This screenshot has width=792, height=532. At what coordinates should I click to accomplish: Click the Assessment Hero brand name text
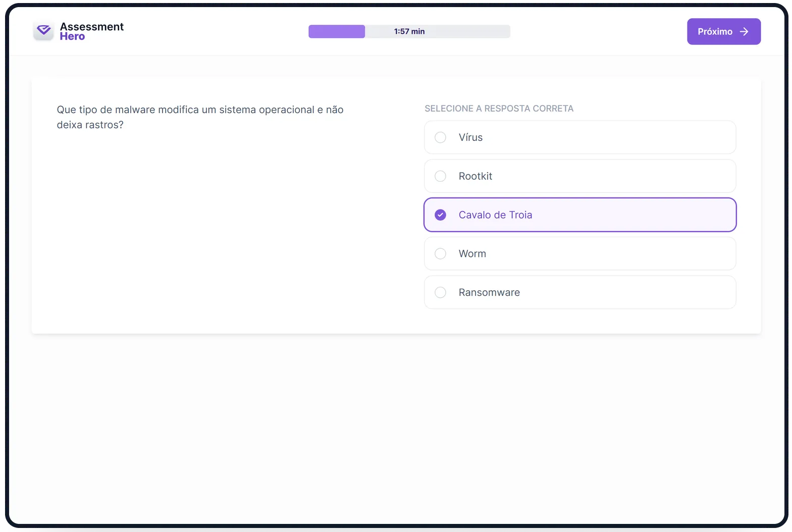tap(91, 31)
